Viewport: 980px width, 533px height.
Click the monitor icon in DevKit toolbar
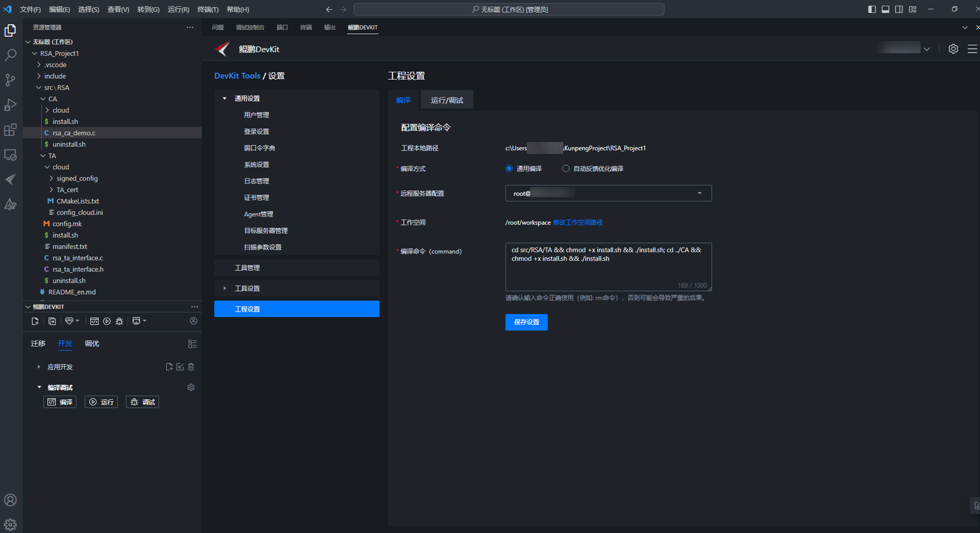coord(136,321)
